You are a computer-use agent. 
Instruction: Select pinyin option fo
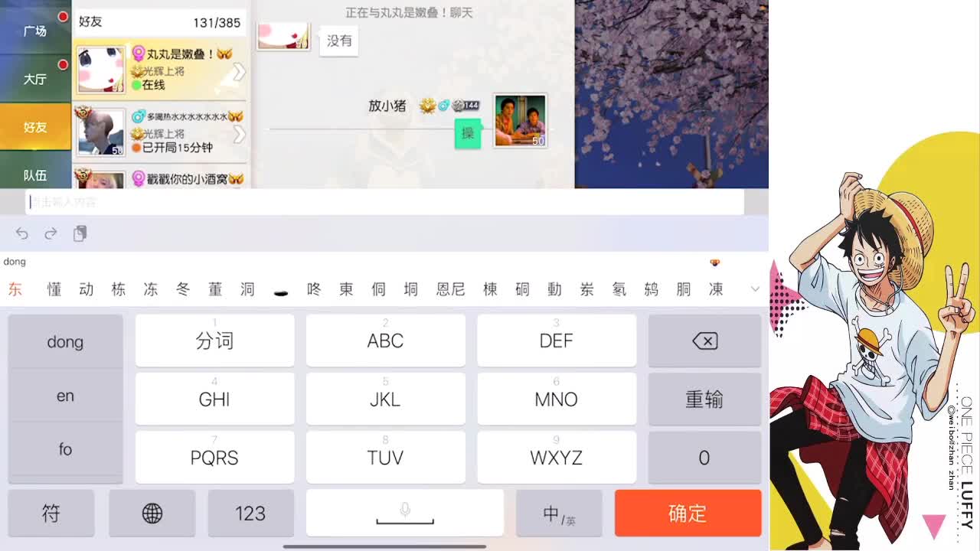65,449
